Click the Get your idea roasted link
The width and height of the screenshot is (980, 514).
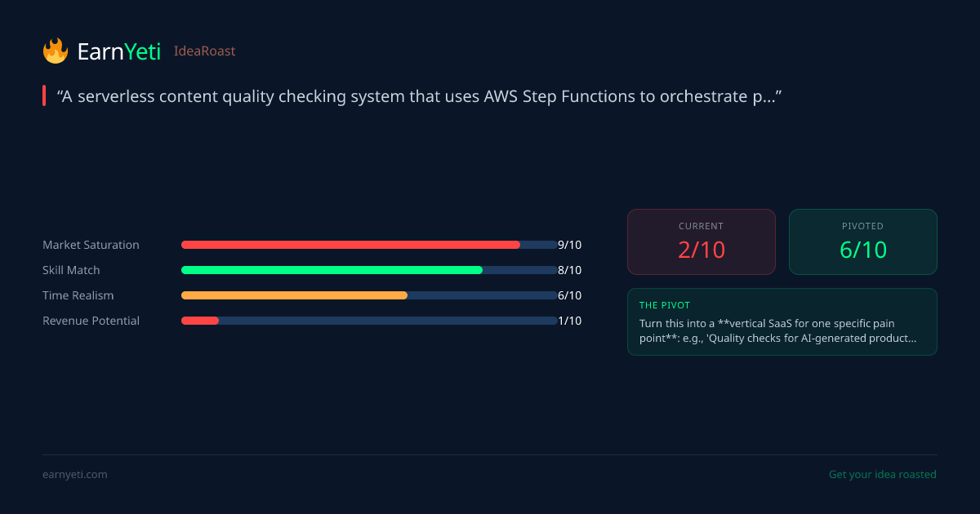click(882, 475)
